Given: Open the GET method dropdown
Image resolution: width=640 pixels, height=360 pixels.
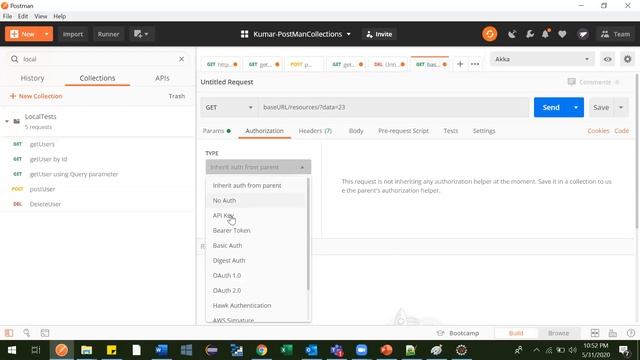Looking at the screenshot, I should [x=229, y=107].
